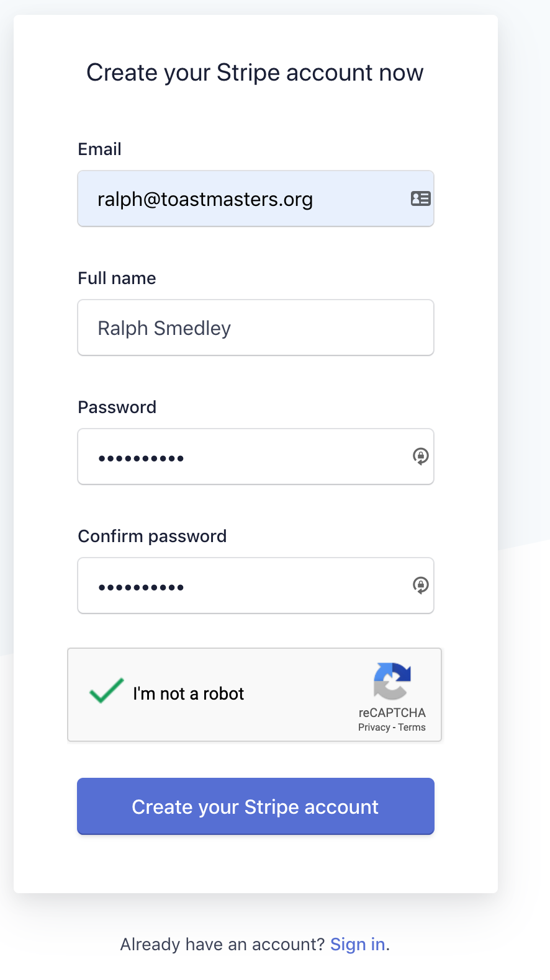
Task: Focus the Email input field
Action: point(256,198)
